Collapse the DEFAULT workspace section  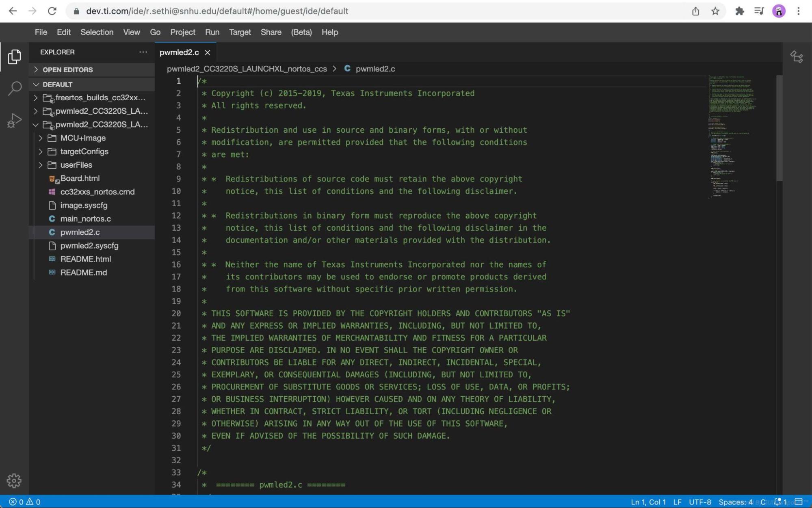[x=57, y=84]
